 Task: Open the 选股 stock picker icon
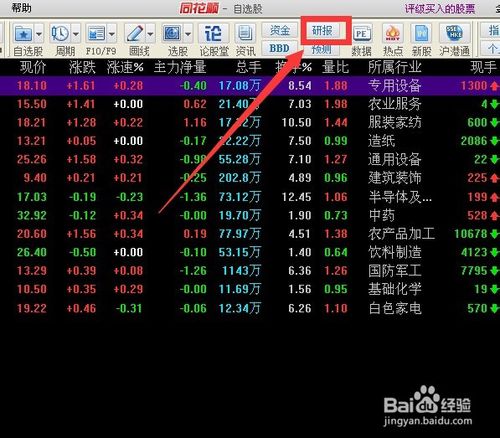[x=172, y=33]
